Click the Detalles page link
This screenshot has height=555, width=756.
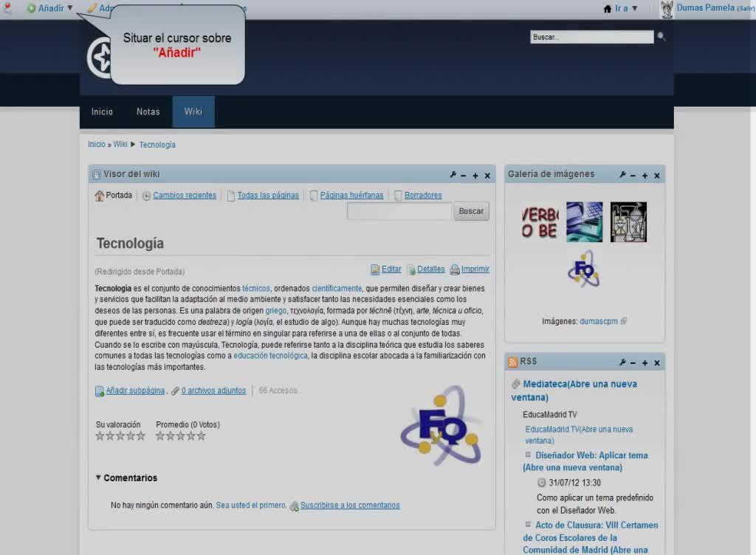pyautogui.click(x=431, y=269)
